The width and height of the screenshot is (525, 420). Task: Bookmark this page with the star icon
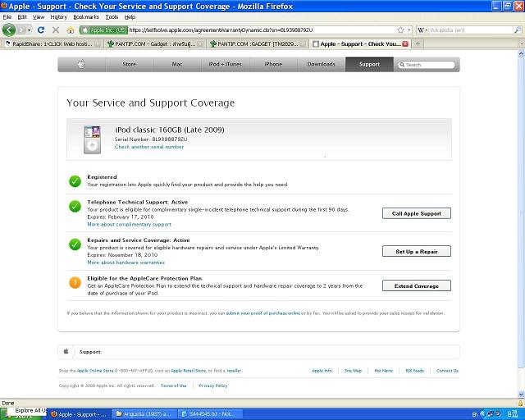[x=400, y=30]
